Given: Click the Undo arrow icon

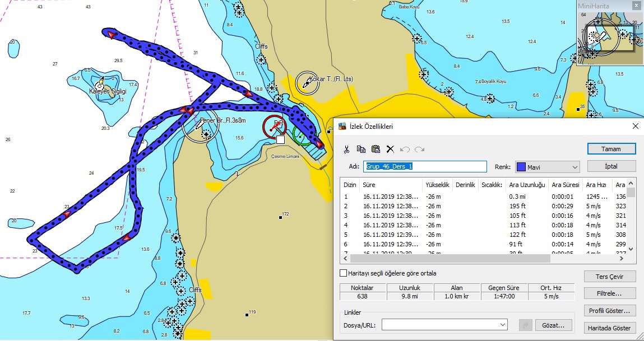Looking at the screenshot, I should (405, 150).
